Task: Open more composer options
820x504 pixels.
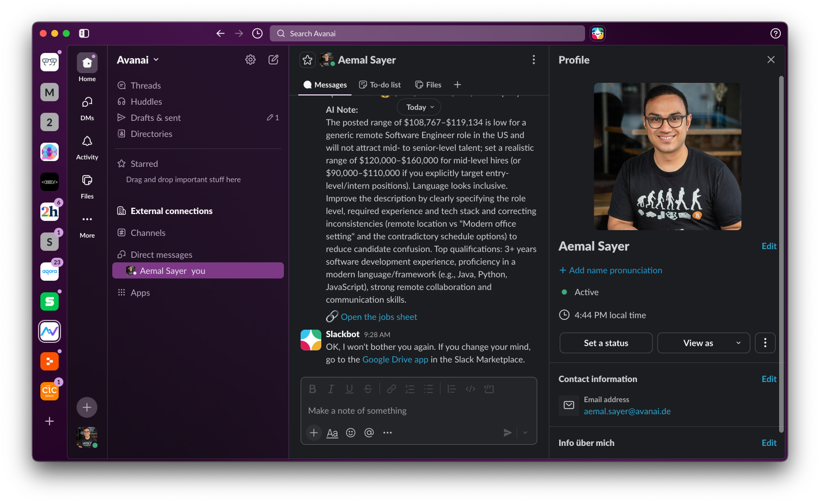Action: 388,433
